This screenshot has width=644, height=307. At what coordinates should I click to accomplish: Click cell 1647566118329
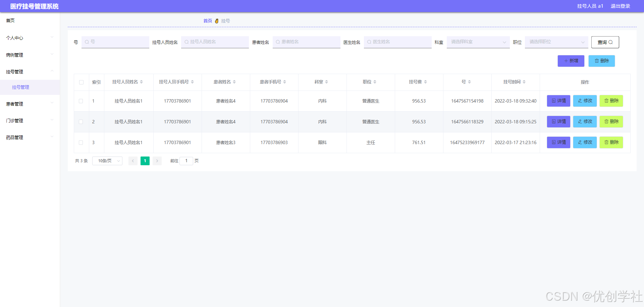467,122
